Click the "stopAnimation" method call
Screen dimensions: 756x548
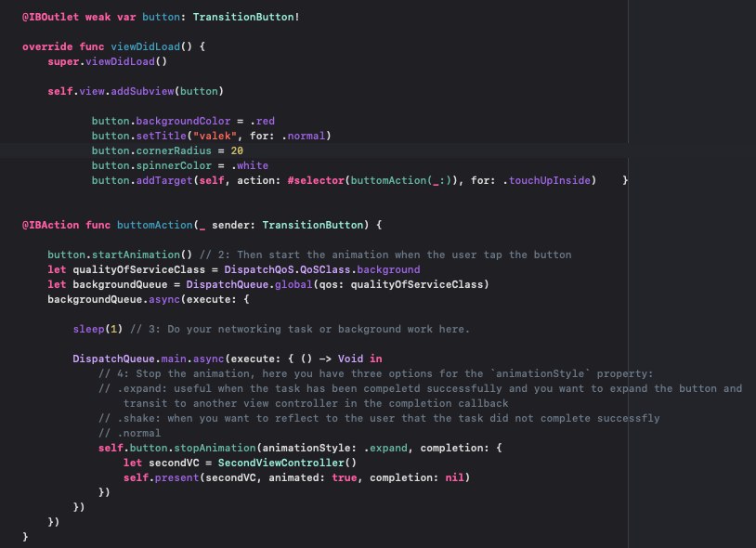[215, 449]
